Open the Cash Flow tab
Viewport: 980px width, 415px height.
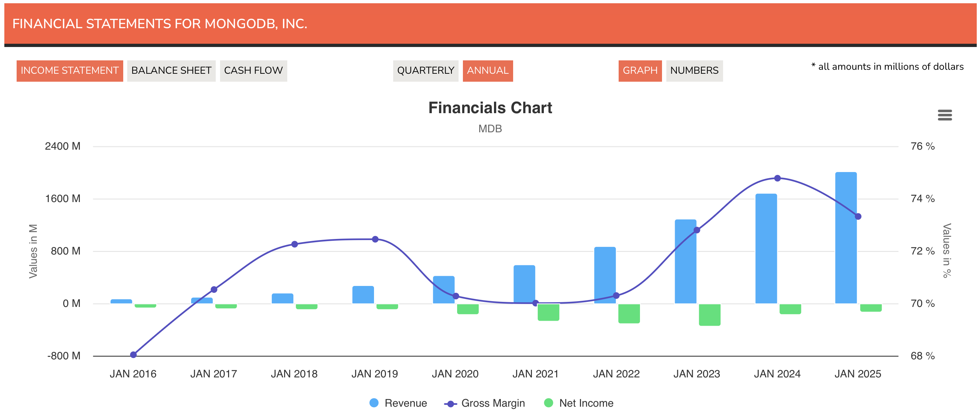tap(253, 71)
